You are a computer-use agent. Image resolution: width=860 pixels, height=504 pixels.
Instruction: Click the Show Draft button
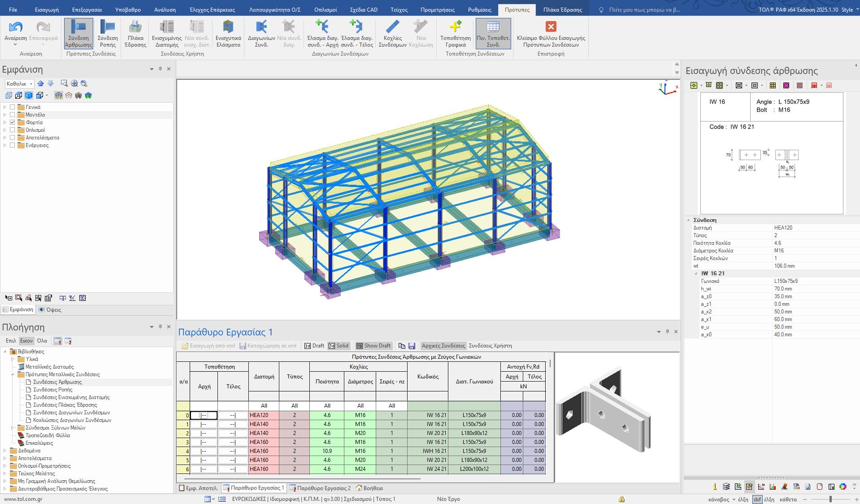[374, 346]
